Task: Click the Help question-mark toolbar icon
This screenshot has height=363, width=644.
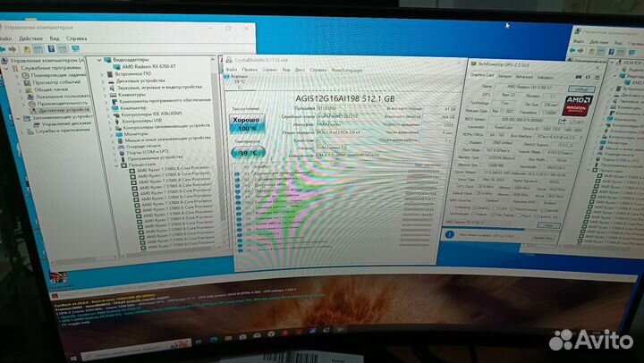Action: [51, 49]
